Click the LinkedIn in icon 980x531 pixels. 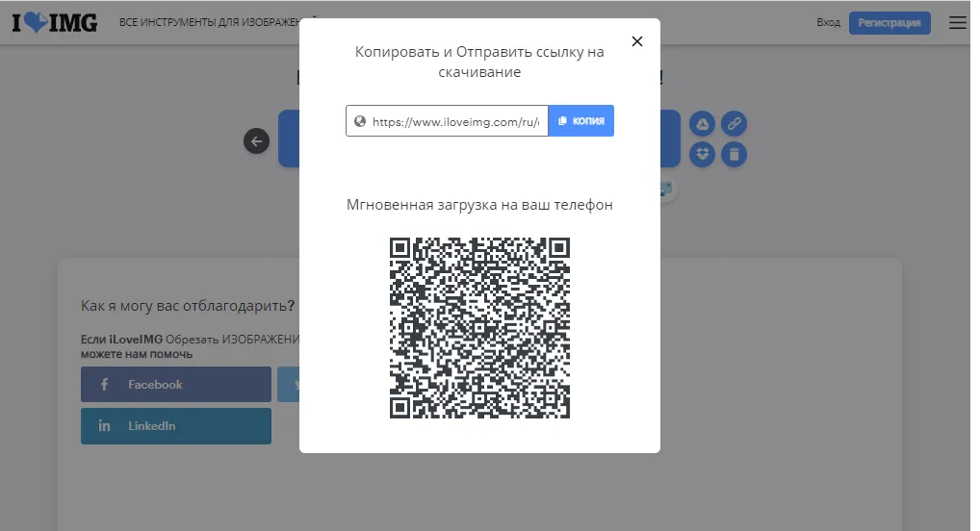104,426
